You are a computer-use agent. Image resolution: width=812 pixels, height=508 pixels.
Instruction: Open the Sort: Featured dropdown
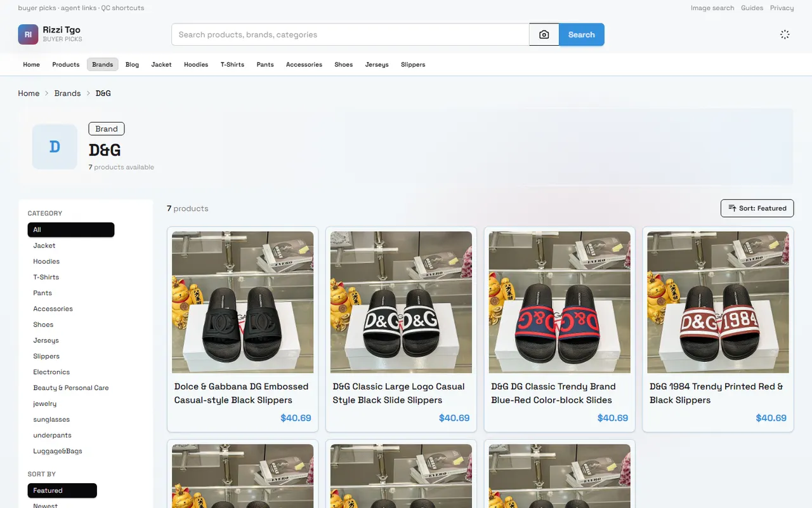[x=757, y=208]
